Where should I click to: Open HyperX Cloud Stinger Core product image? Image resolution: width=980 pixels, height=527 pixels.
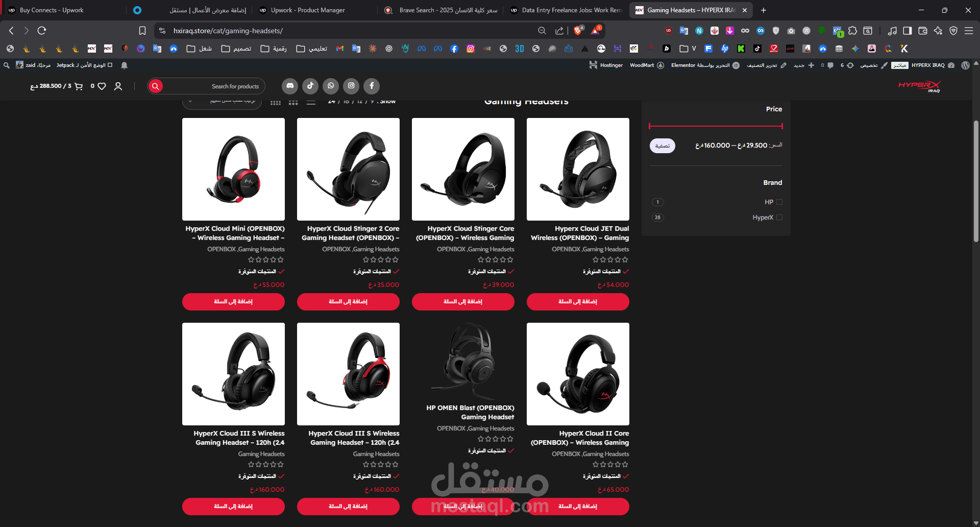(463, 169)
